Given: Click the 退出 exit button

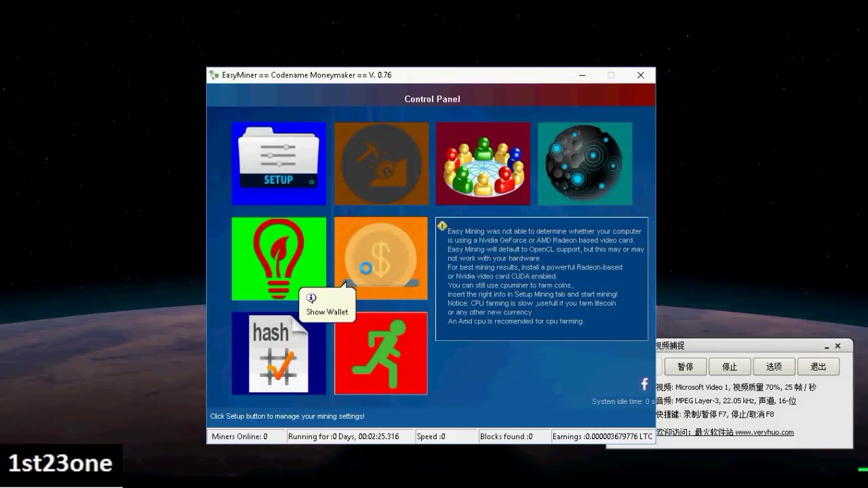Looking at the screenshot, I should coord(818,367).
